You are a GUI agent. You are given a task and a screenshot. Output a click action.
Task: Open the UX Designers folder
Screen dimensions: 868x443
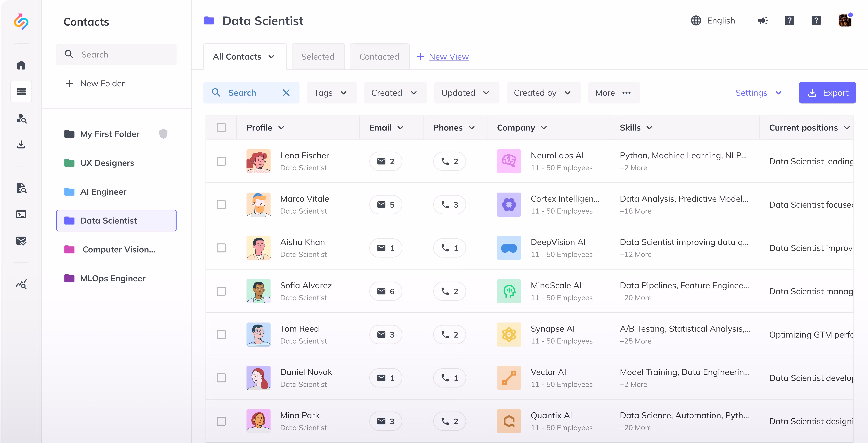click(x=107, y=163)
